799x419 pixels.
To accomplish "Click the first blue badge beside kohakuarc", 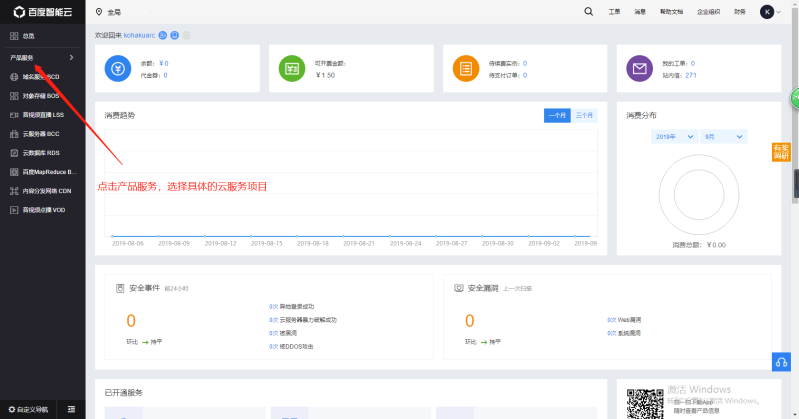I will [x=163, y=35].
